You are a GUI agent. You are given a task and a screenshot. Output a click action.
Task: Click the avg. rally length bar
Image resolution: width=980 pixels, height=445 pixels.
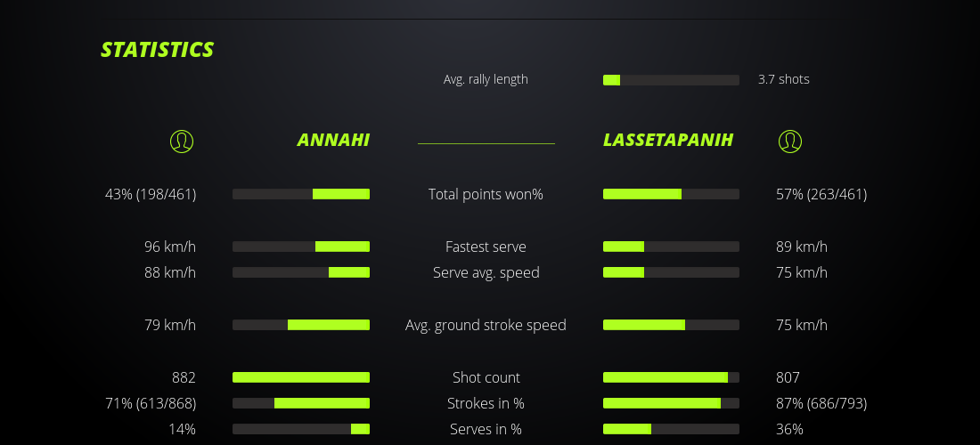[x=671, y=80]
